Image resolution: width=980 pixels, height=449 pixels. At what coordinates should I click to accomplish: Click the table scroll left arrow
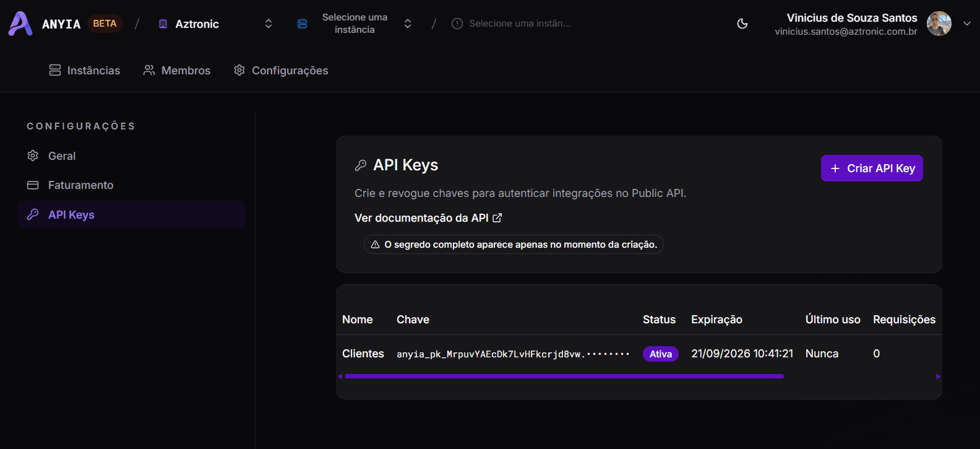[340, 377]
